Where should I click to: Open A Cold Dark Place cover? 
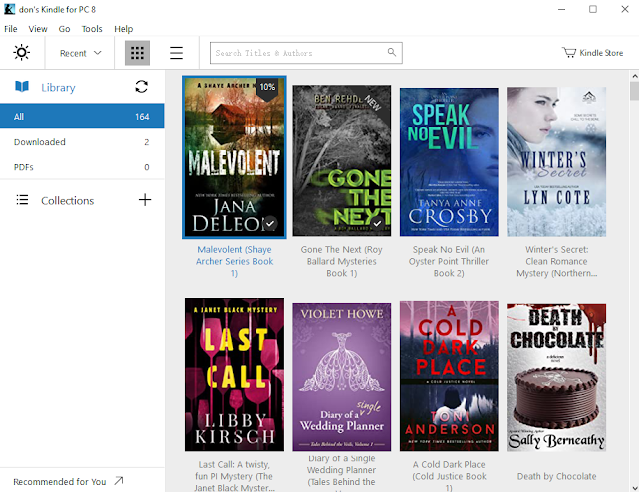pos(449,376)
